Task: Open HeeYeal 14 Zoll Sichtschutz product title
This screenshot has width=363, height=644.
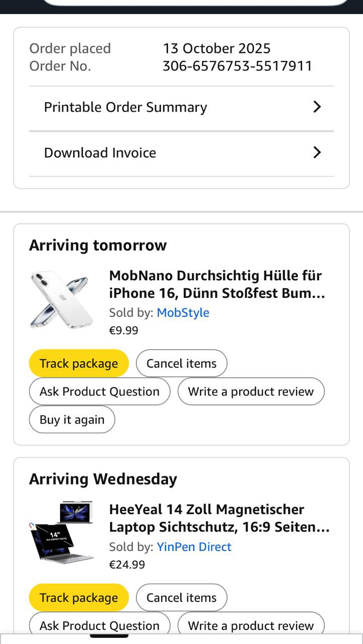Action: 219,518
